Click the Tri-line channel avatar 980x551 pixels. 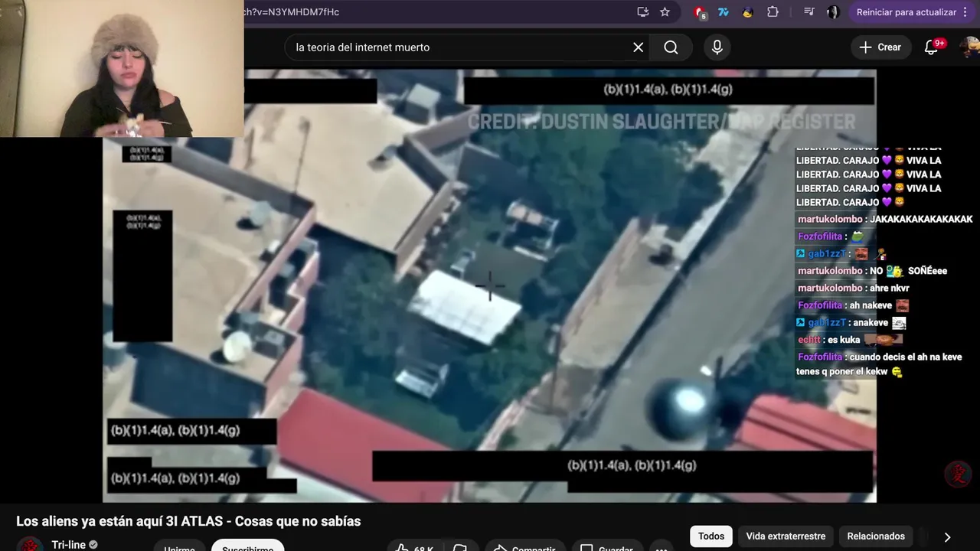click(x=31, y=546)
